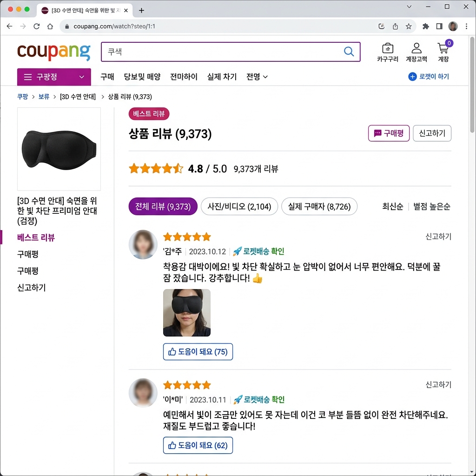Viewport: 476px width, 476px height.
Task: Click the 카구구리 bag icon
Action: point(387,48)
